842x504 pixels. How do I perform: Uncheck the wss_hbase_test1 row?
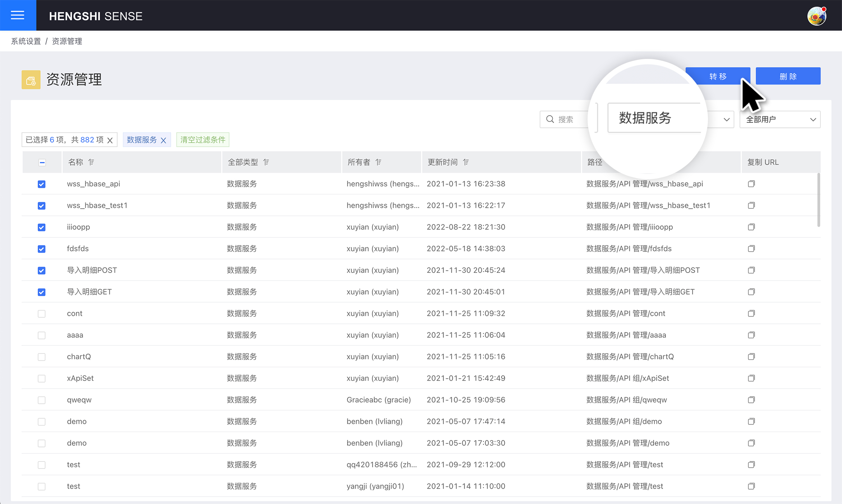(x=42, y=206)
